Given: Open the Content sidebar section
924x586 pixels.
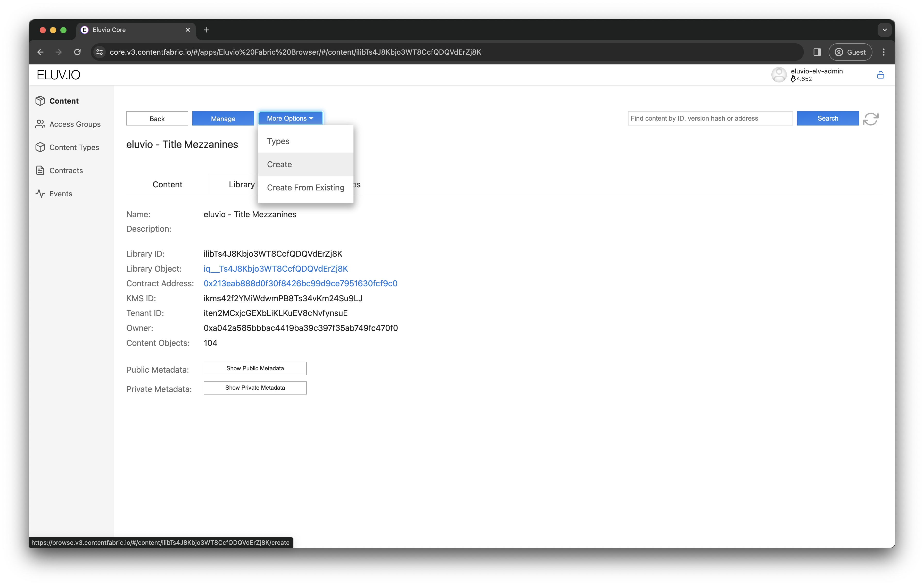Looking at the screenshot, I should click(x=57, y=101).
